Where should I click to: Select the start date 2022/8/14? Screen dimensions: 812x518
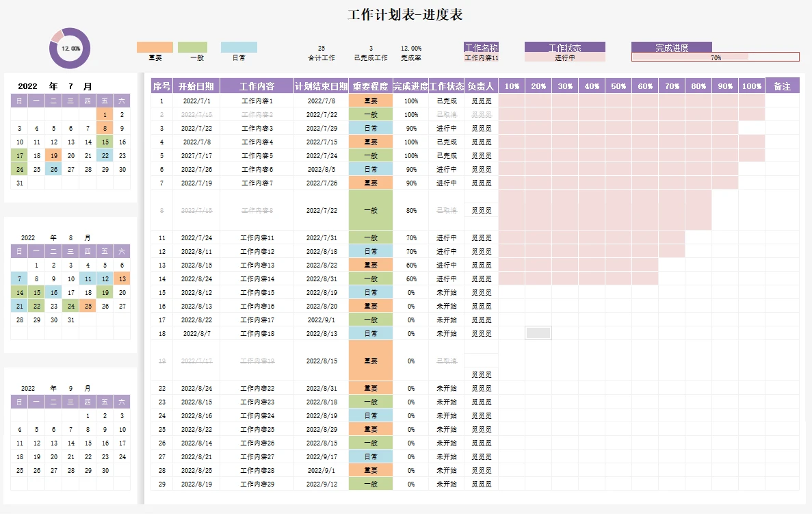point(196,443)
